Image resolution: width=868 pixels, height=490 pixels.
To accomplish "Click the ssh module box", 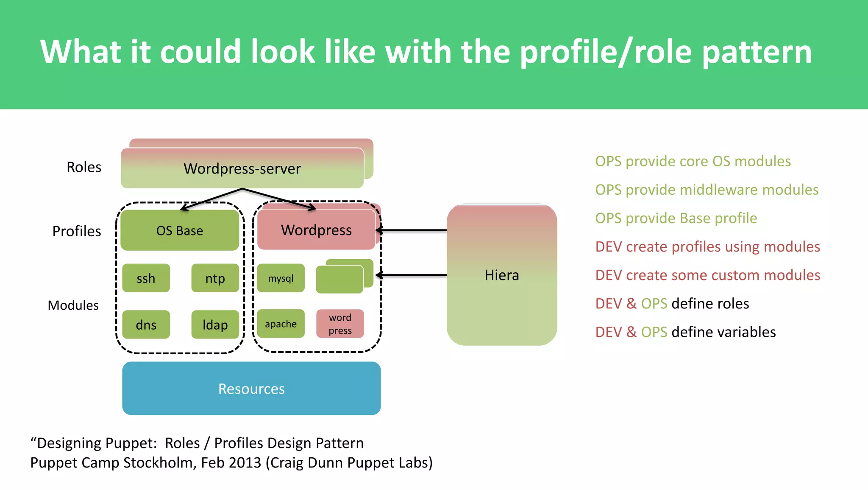I will (146, 278).
